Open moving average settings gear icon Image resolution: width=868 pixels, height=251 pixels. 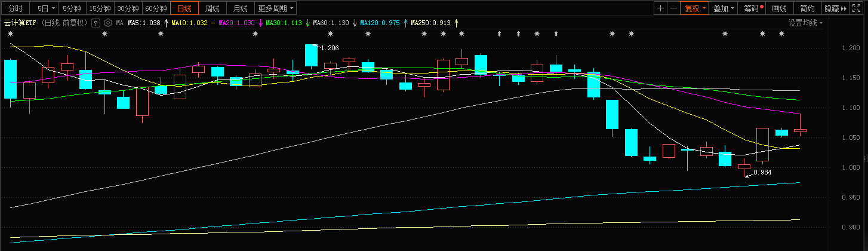click(x=108, y=23)
